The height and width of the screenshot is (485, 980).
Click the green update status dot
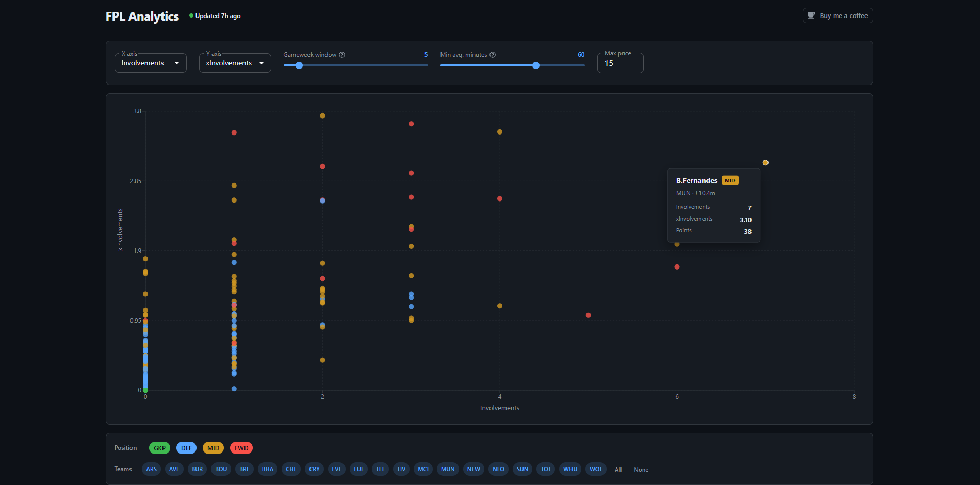190,15
